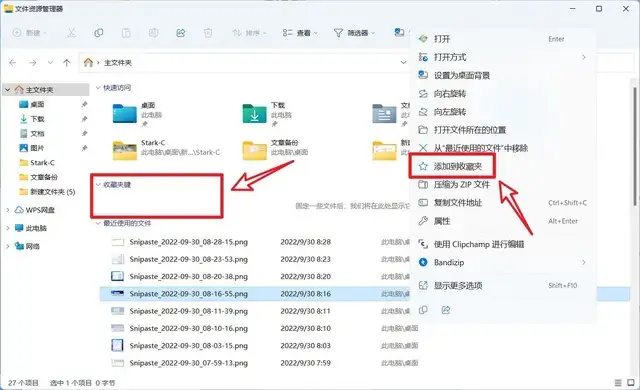
Task: Choose 使用 Clipchamp 进行编辑 entry
Action: (502, 244)
